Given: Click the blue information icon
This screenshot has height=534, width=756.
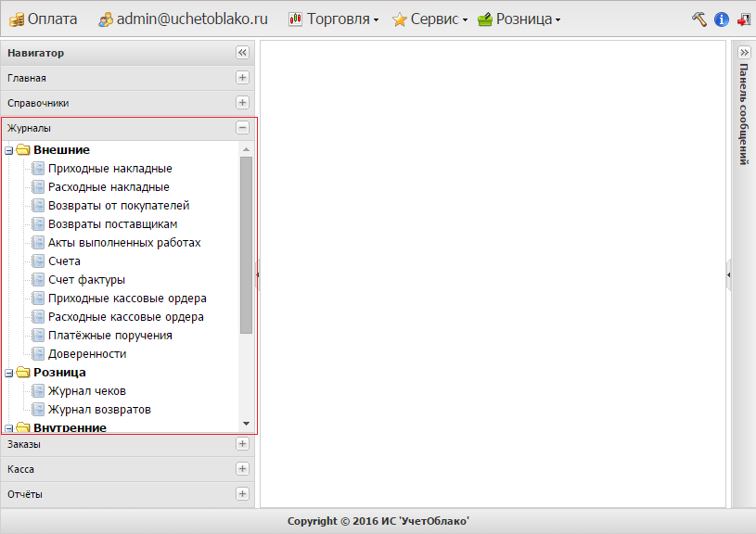Looking at the screenshot, I should pos(722,19).
